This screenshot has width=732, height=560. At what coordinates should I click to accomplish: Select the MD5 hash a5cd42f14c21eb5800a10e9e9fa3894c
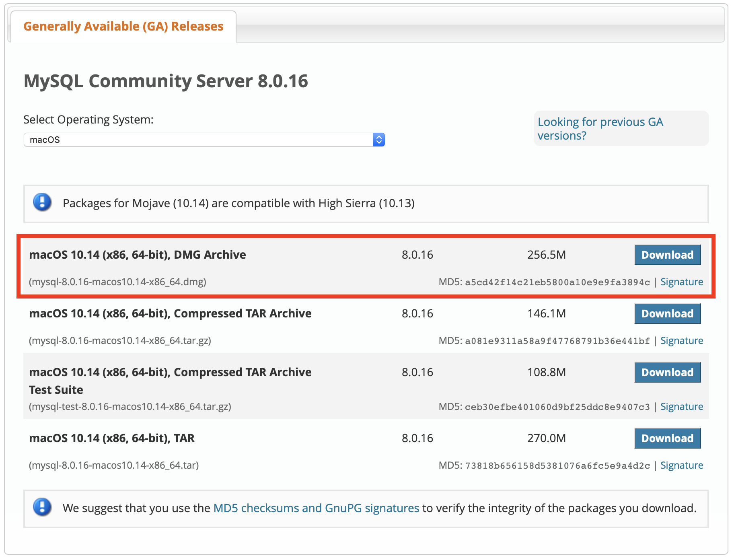pos(557,282)
